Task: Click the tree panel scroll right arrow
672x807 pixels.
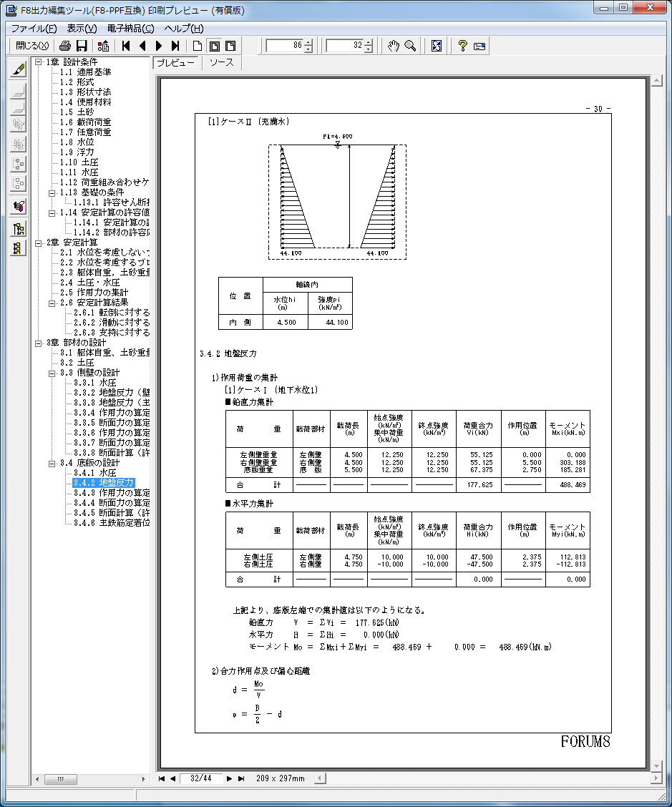Action: click(x=144, y=779)
